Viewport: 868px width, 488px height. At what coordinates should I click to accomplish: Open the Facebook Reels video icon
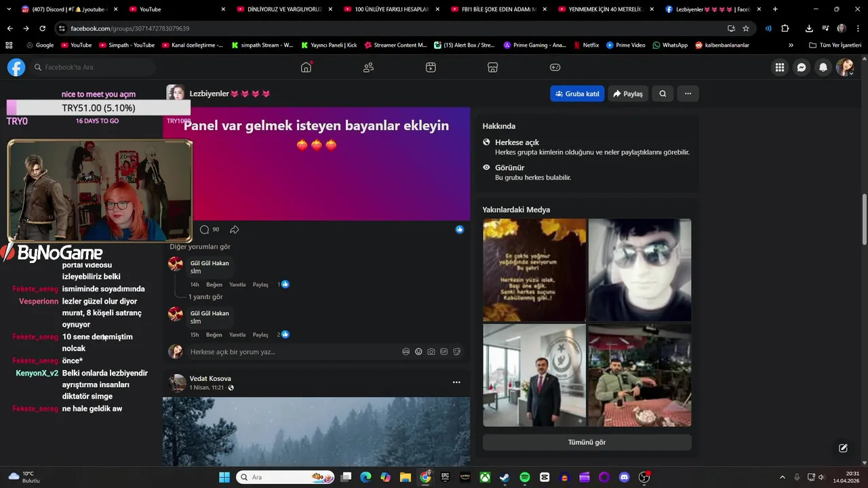(x=431, y=67)
